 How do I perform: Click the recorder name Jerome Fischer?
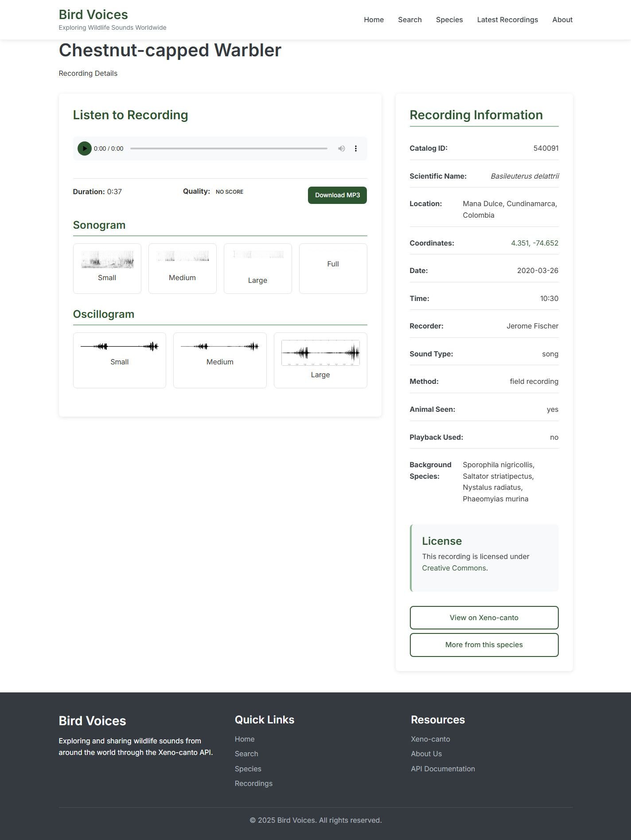[533, 326]
